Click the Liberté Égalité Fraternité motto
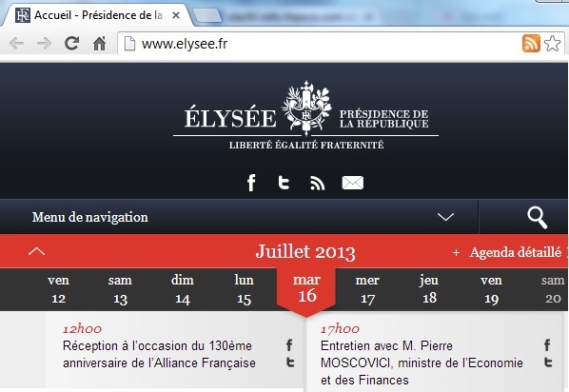Image resolution: width=569 pixels, height=392 pixels. pos(306,145)
